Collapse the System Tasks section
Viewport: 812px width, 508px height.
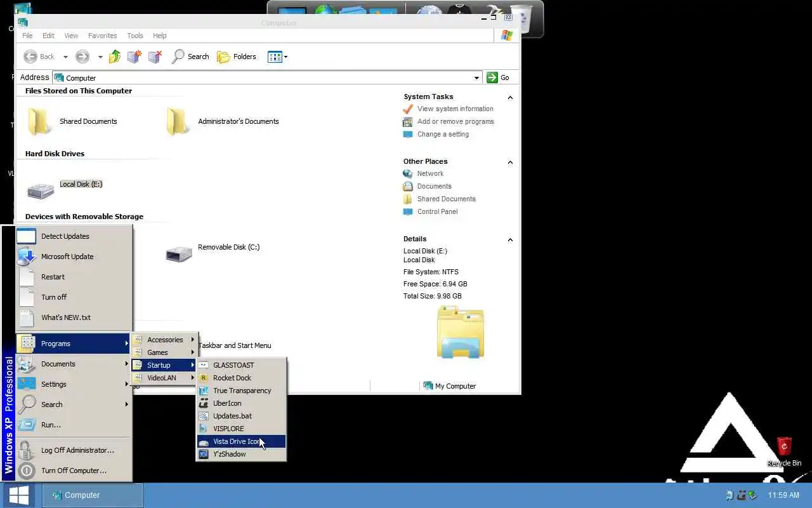(x=510, y=97)
